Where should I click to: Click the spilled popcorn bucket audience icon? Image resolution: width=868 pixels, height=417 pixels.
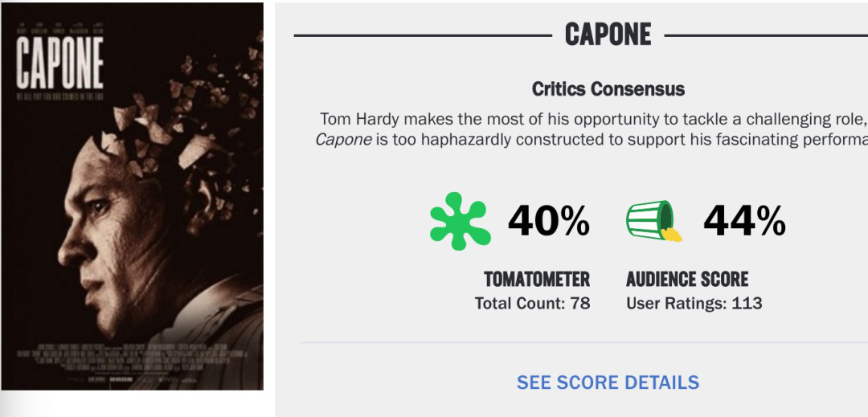point(653,221)
